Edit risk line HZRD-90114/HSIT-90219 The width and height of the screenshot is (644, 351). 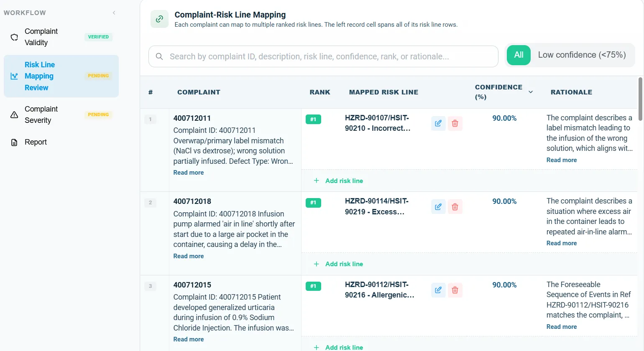point(438,207)
